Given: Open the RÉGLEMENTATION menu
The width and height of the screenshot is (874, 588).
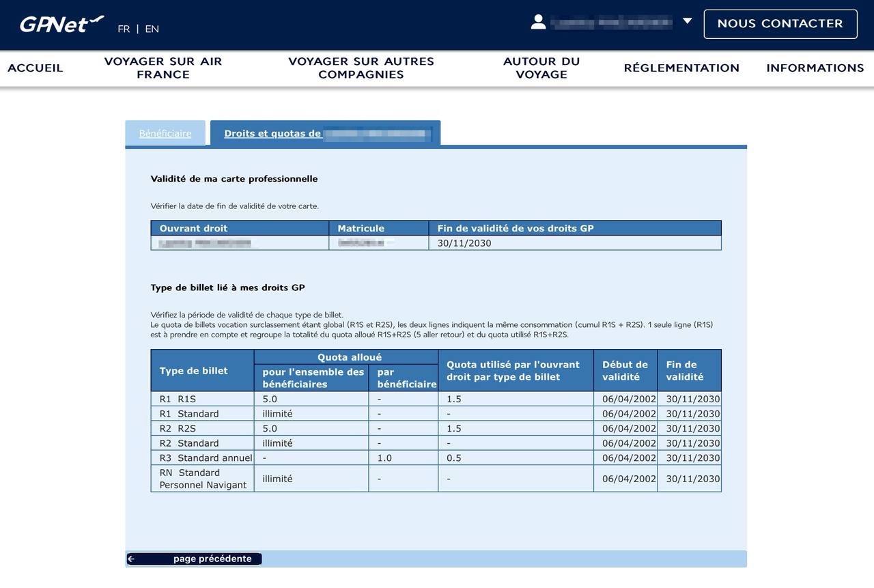Looking at the screenshot, I should [x=681, y=68].
